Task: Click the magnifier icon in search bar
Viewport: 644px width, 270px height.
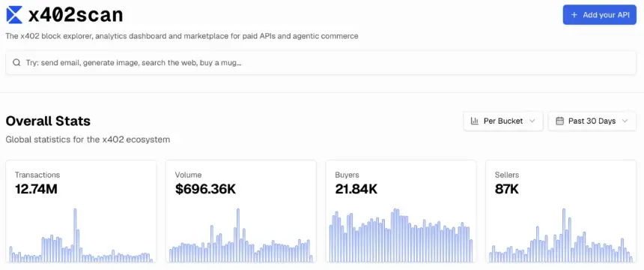Action: pos(16,63)
